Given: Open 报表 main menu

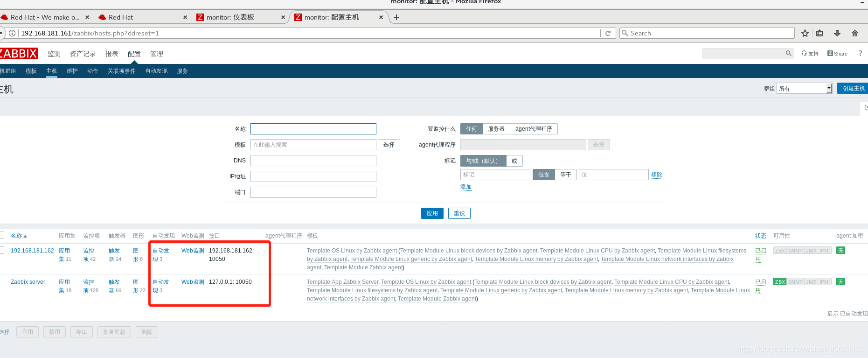Looking at the screenshot, I should click(x=111, y=54).
